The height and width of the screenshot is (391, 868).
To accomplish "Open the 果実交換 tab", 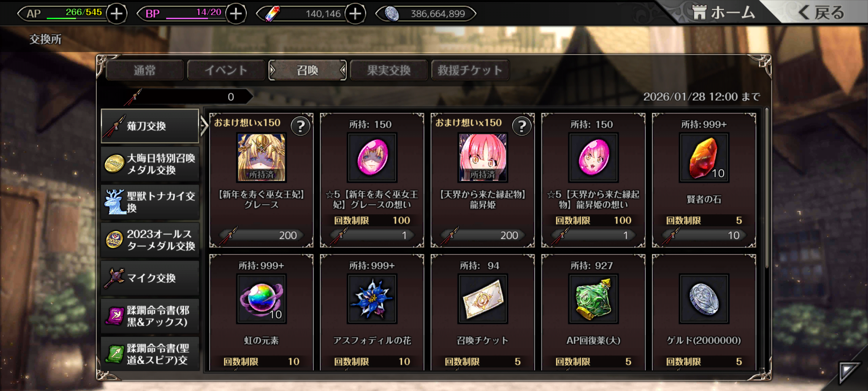I will coord(389,70).
